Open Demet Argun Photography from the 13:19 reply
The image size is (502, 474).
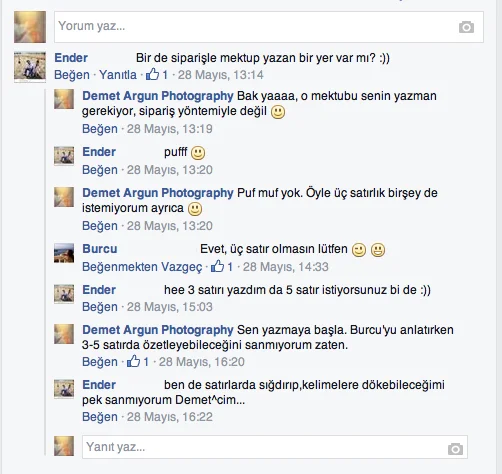pos(158,96)
